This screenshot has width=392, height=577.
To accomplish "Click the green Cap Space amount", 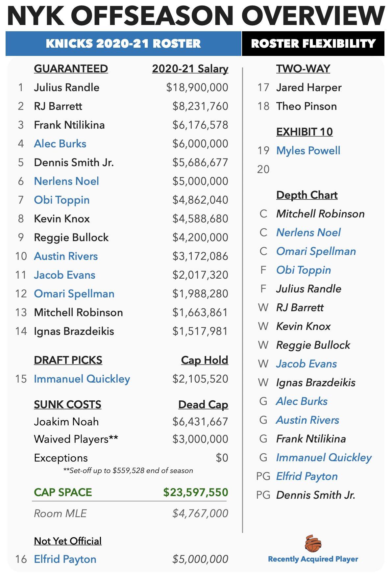I will pyautogui.click(x=196, y=492).
